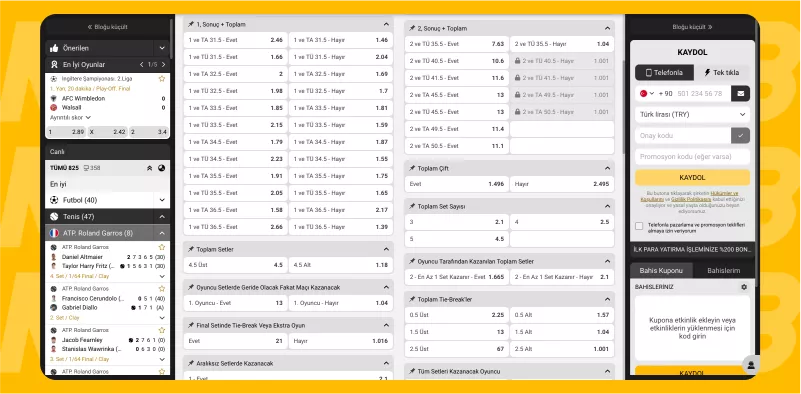The height and width of the screenshot is (394, 801).
Task: Go to next En İyi Oyunlar slide
Action: tap(163, 65)
